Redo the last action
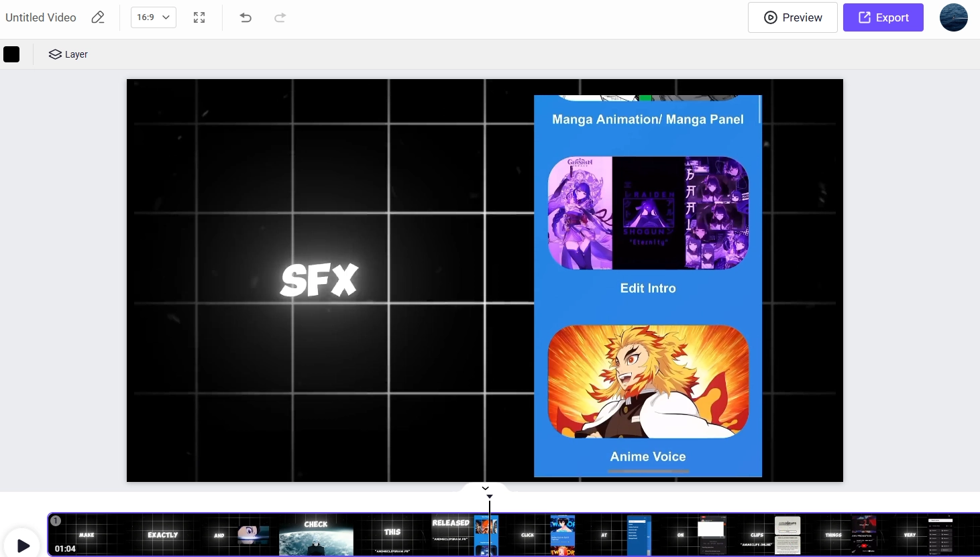The width and height of the screenshot is (980, 557). (x=280, y=17)
